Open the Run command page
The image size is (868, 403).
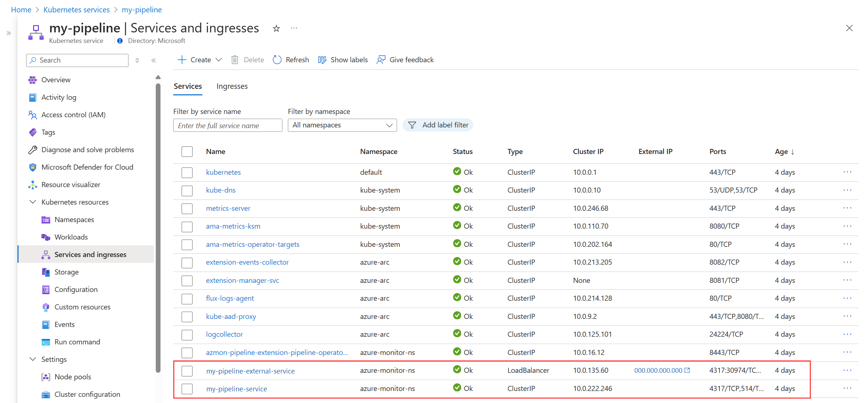77,342
